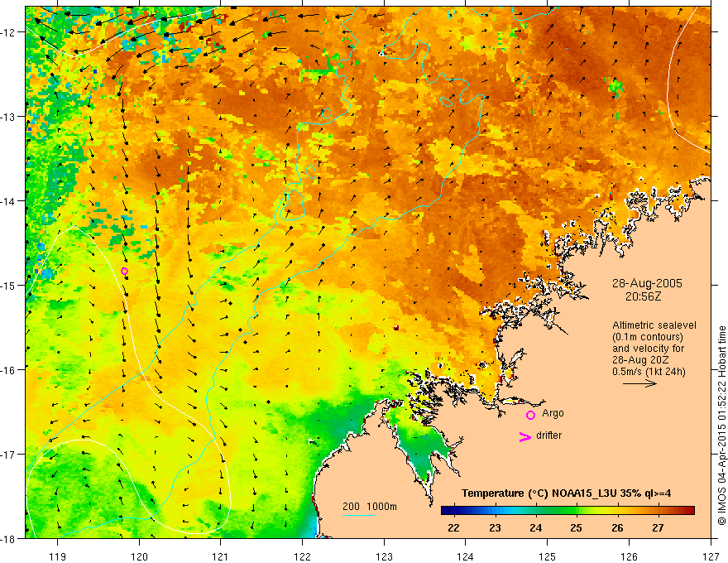Click the -17 latitude axis label
Viewport: 728px width, 563px height.
[x=9, y=454]
